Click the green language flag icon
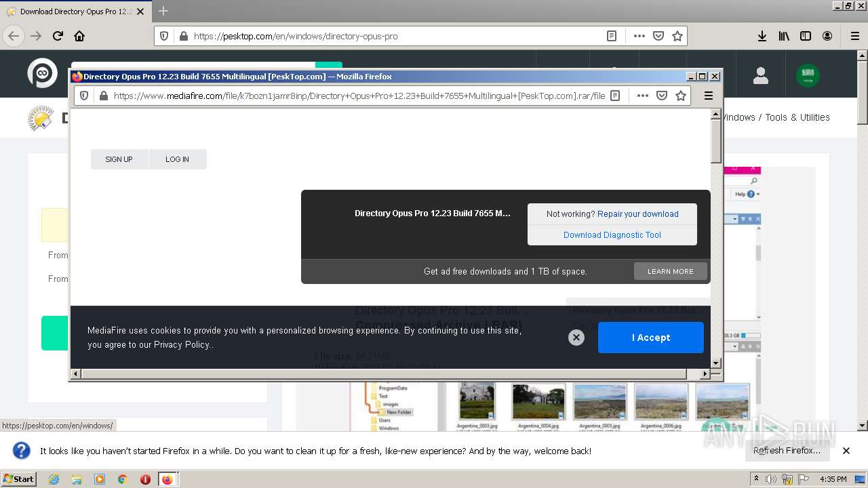Image resolution: width=868 pixels, height=488 pixels. click(x=808, y=75)
